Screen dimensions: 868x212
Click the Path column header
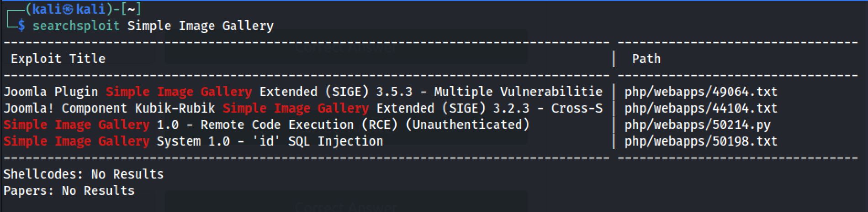point(646,59)
